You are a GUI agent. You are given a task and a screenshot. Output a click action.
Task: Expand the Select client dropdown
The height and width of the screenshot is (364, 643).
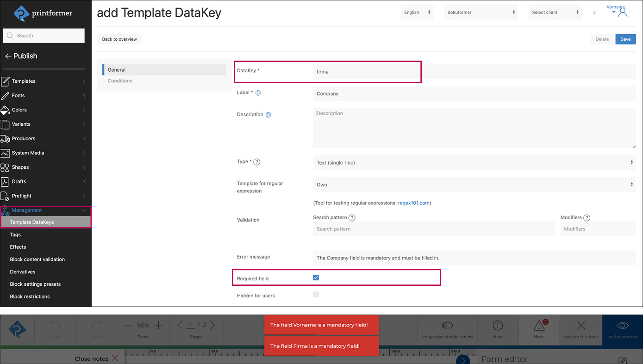(x=555, y=12)
